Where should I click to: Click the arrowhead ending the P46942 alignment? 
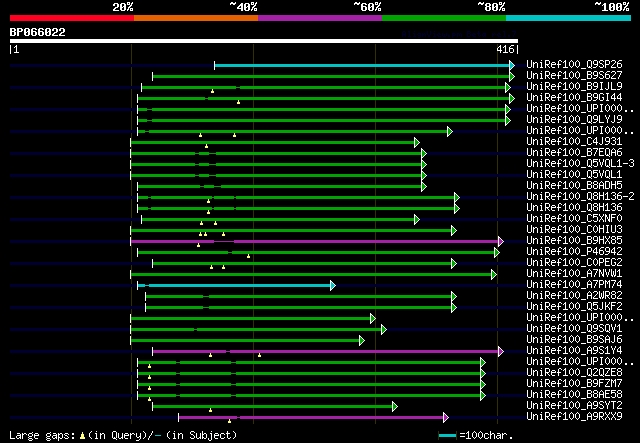pyautogui.click(x=497, y=253)
